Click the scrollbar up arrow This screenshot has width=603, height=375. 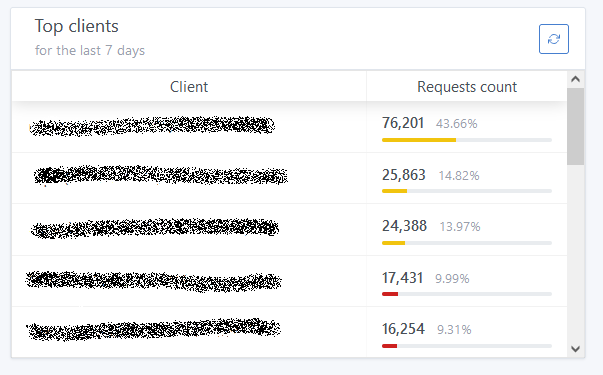tap(575, 79)
